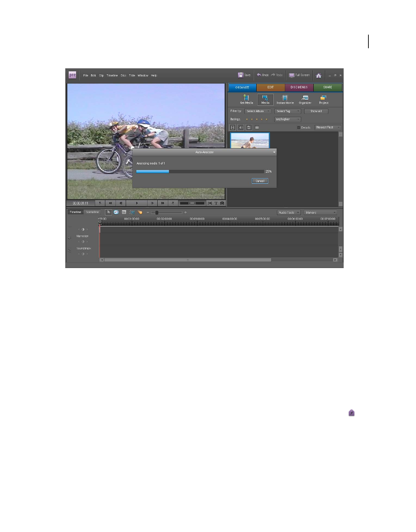Open the File menu
416x532 pixels.
pos(86,75)
